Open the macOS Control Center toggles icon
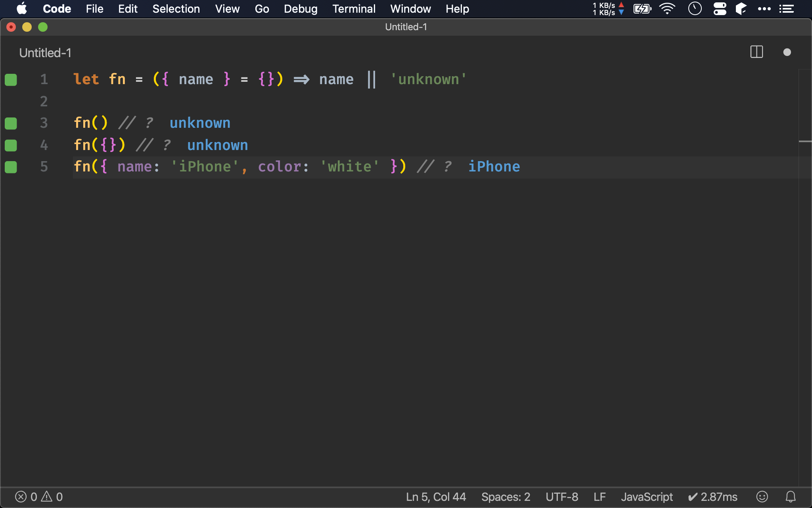Viewport: 812px width, 508px height. [x=720, y=9]
